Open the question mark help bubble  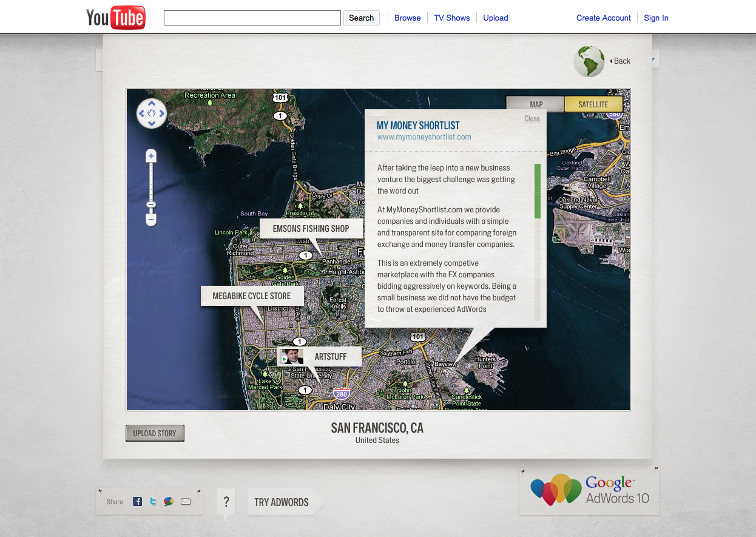(x=226, y=502)
